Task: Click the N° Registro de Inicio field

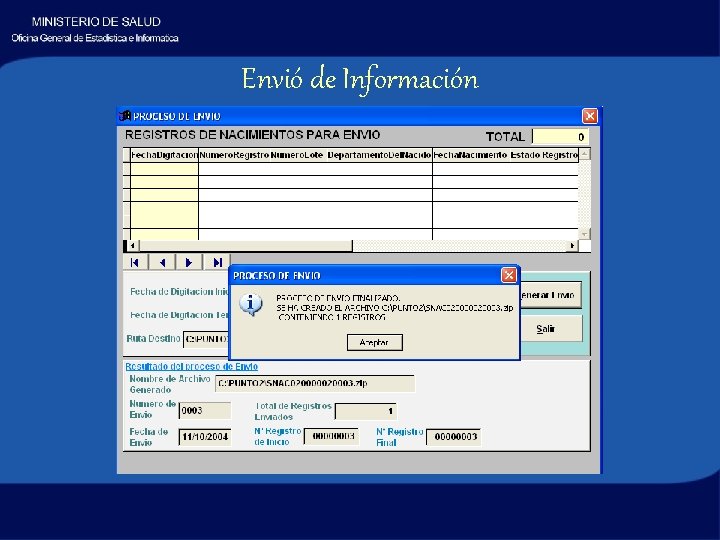Action: coord(331,437)
